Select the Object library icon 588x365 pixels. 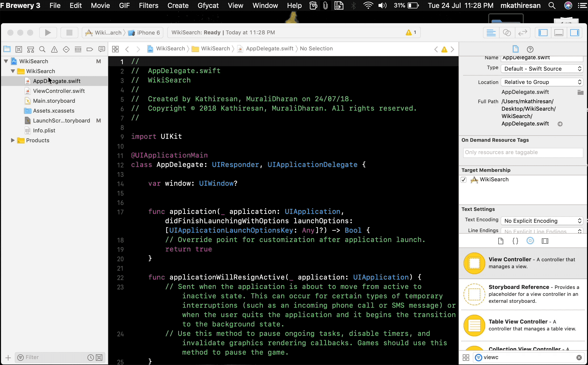(x=530, y=241)
